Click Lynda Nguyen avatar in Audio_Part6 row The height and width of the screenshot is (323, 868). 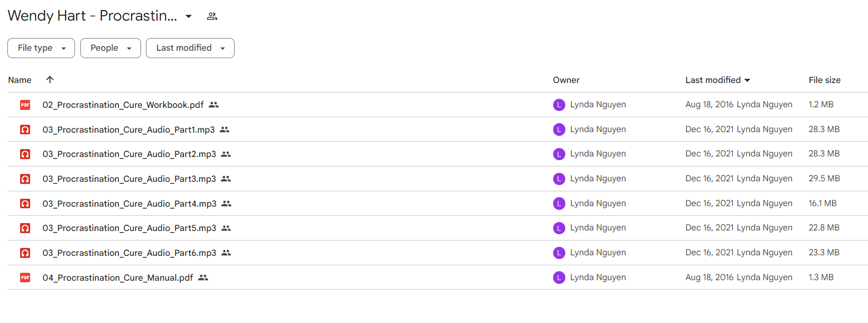pos(559,253)
